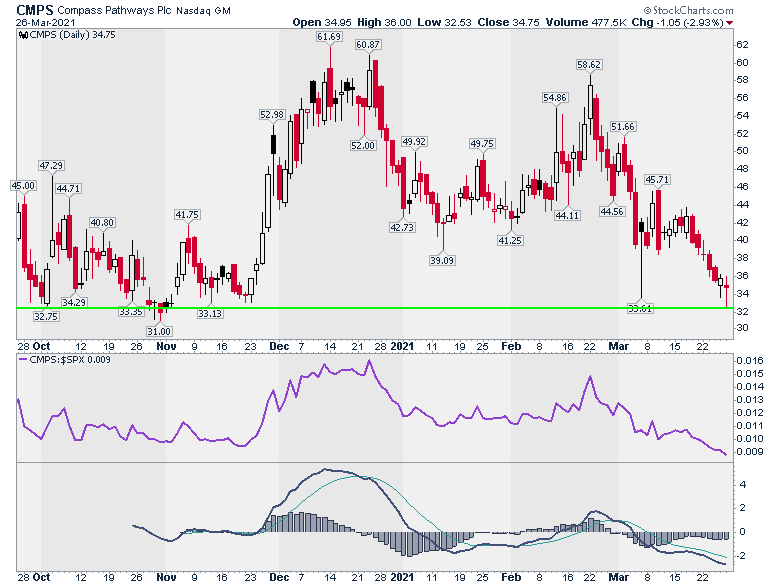The image size is (780, 586).
Task: Click the Compass Pathways Plc company name
Action: click(x=114, y=10)
